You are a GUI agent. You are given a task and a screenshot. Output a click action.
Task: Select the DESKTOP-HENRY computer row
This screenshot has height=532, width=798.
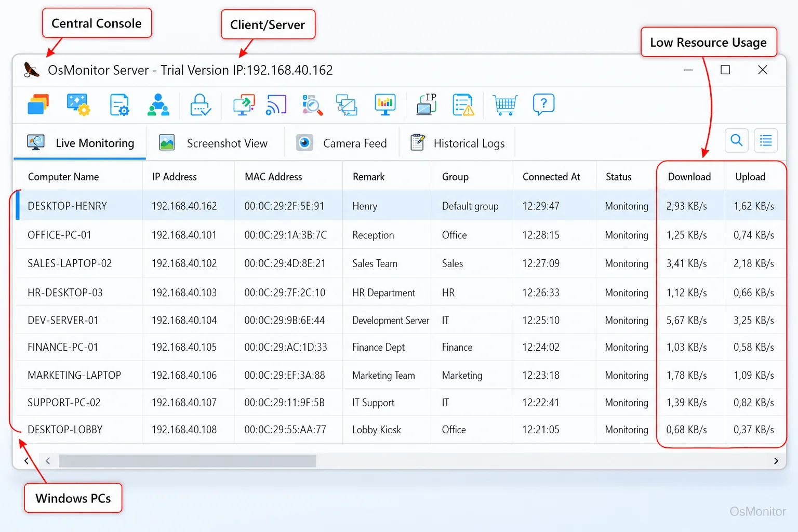[400, 206]
